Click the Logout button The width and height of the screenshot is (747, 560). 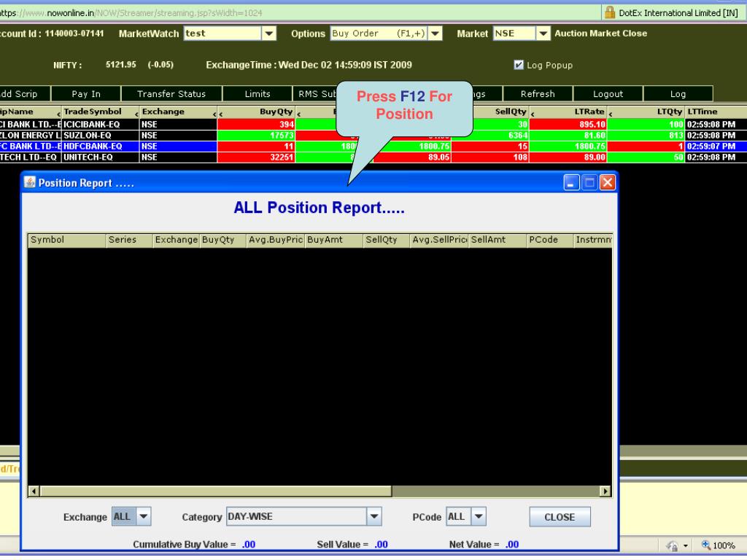click(x=608, y=93)
